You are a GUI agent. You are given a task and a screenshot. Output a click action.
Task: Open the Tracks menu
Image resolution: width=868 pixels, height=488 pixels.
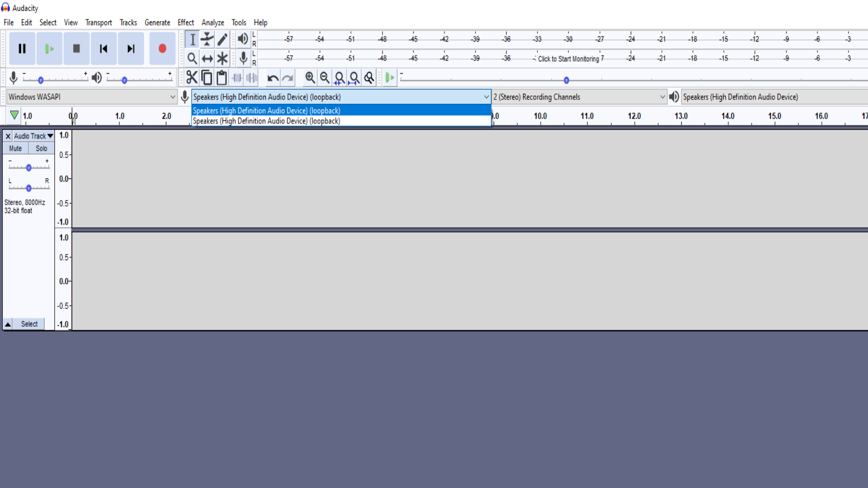[128, 23]
